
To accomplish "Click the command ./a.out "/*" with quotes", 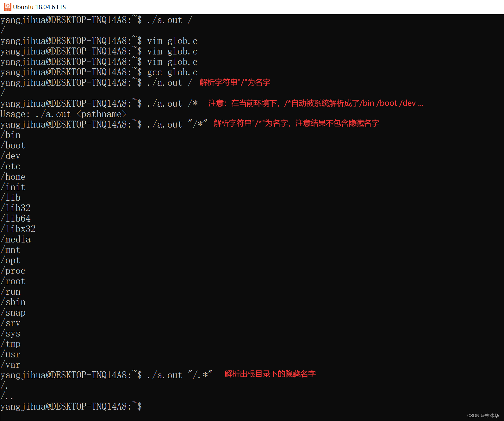I will click(x=177, y=124).
